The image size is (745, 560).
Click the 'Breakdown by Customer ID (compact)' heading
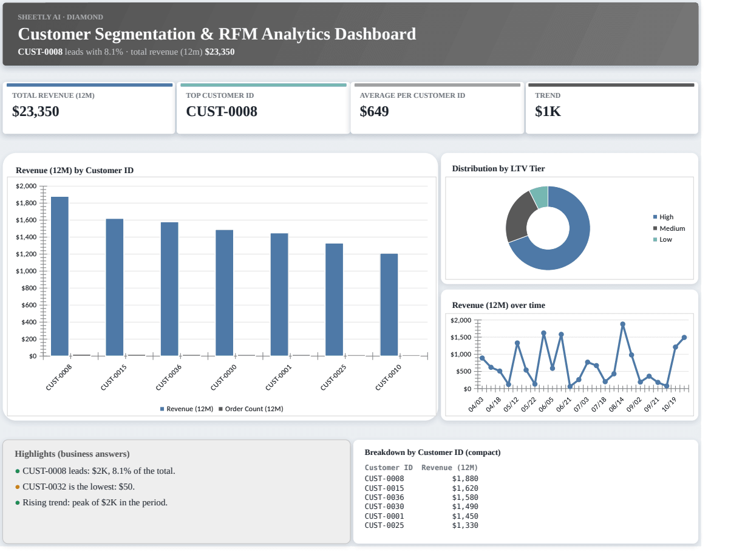pos(433,452)
